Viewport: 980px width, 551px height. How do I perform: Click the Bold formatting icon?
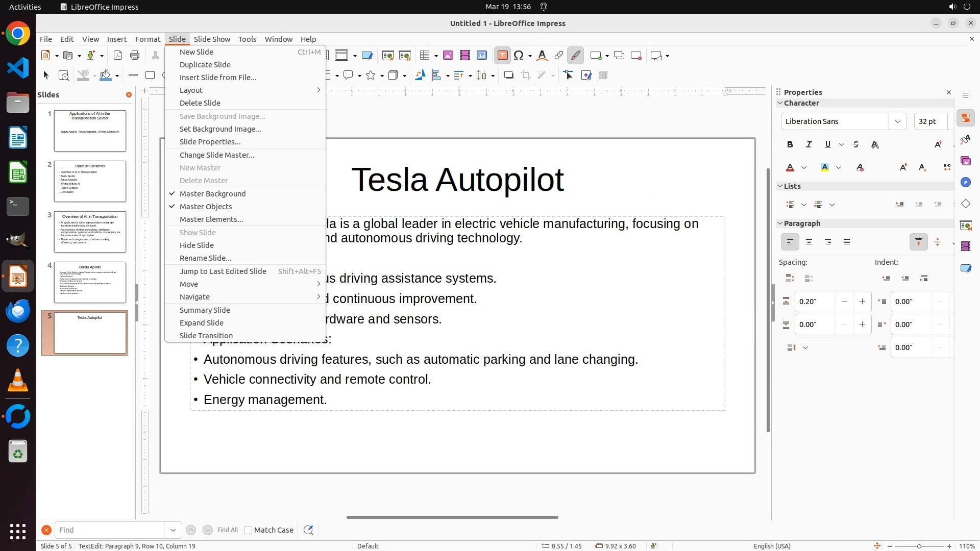790,145
